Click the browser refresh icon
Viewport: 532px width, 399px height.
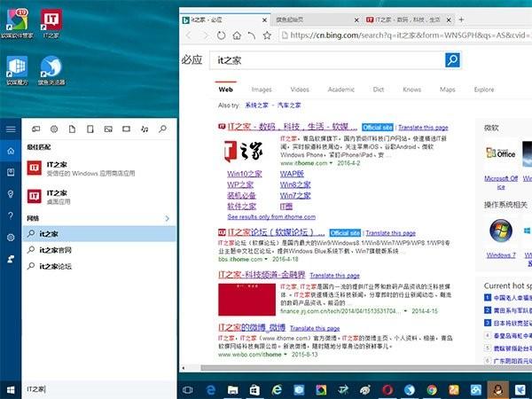point(221,35)
